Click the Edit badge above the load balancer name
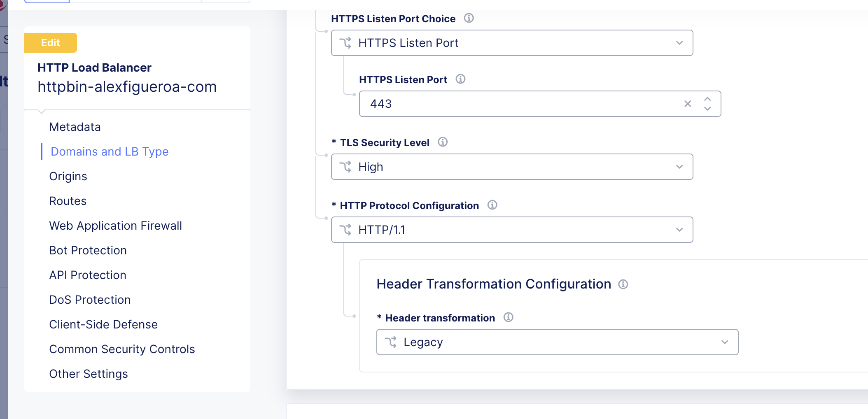 click(x=50, y=42)
